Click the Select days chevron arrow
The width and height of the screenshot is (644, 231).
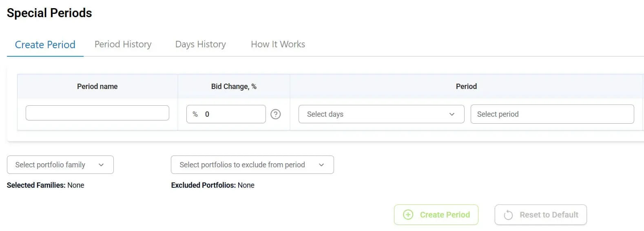coord(452,114)
